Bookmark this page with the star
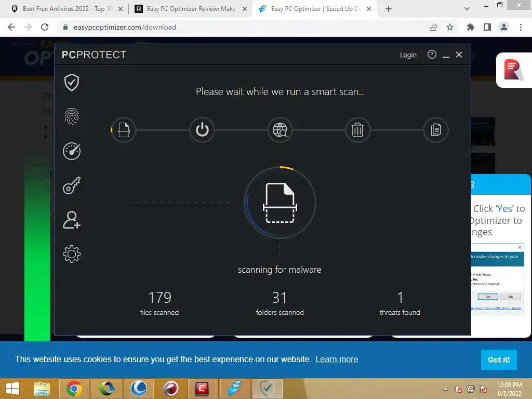Screen dimensions: 532x399 click(x=450, y=27)
